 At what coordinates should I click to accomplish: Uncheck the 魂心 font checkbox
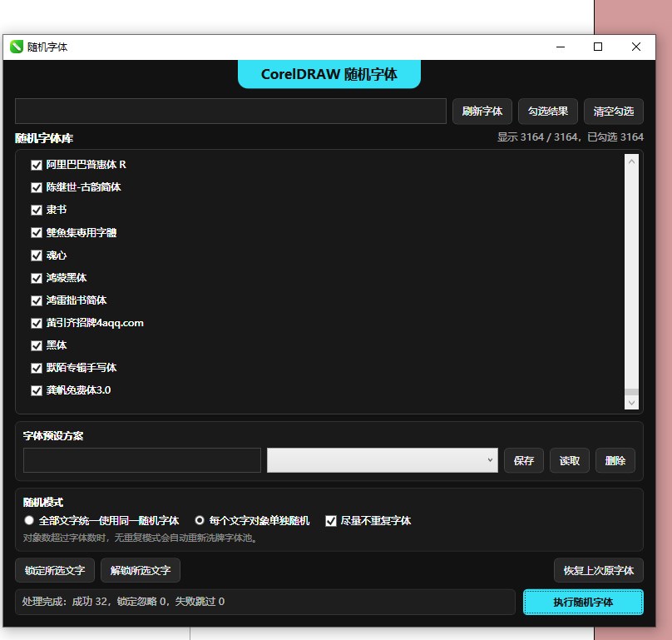click(37, 256)
